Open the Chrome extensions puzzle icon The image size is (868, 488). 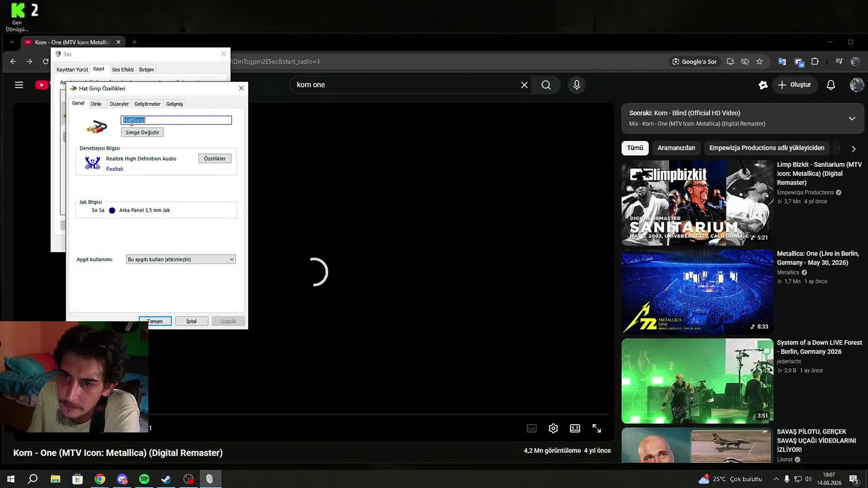click(x=815, y=61)
